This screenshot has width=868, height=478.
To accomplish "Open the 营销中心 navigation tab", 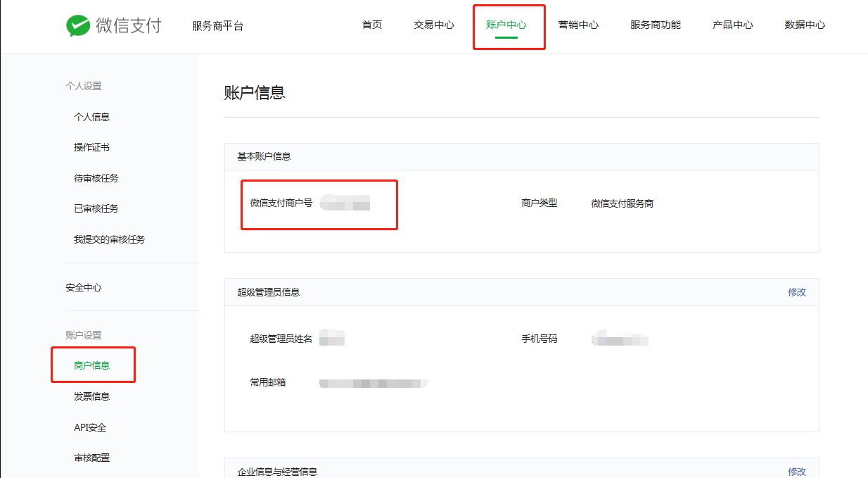I will point(578,25).
